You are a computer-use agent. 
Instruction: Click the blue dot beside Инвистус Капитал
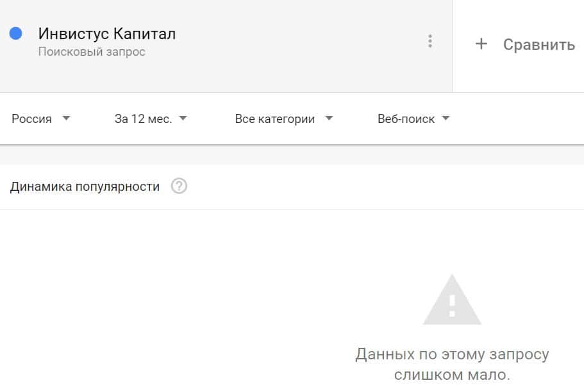point(16,34)
